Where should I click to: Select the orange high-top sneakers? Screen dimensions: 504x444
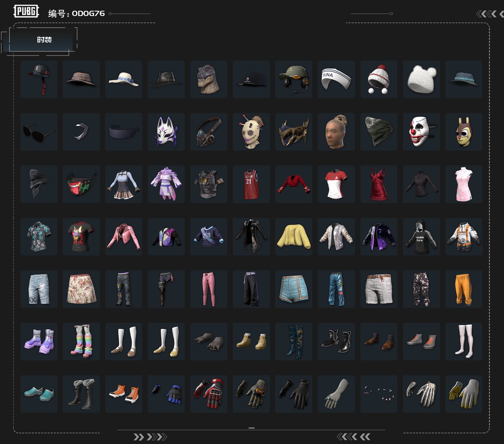124,394
